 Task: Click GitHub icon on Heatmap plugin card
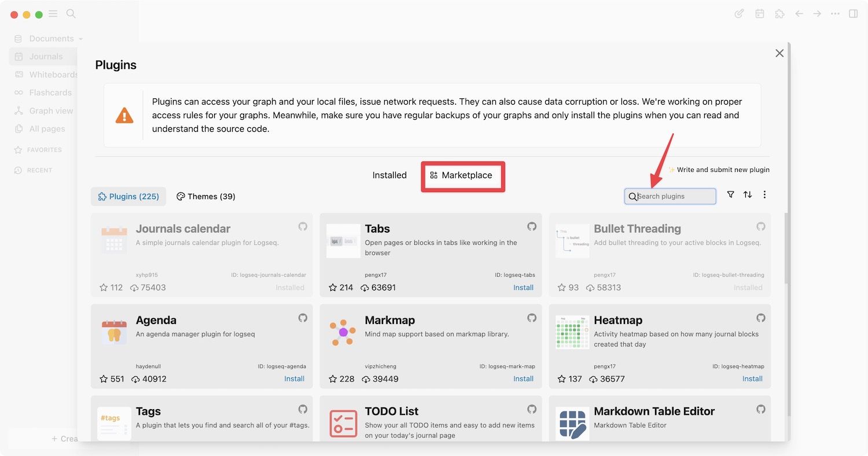pyautogui.click(x=761, y=318)
